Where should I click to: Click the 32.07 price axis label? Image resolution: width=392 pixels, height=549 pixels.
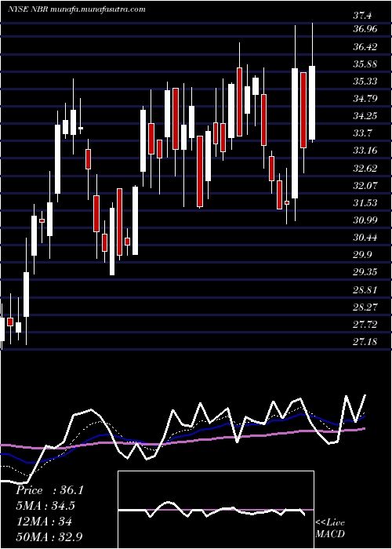point(365,185)
